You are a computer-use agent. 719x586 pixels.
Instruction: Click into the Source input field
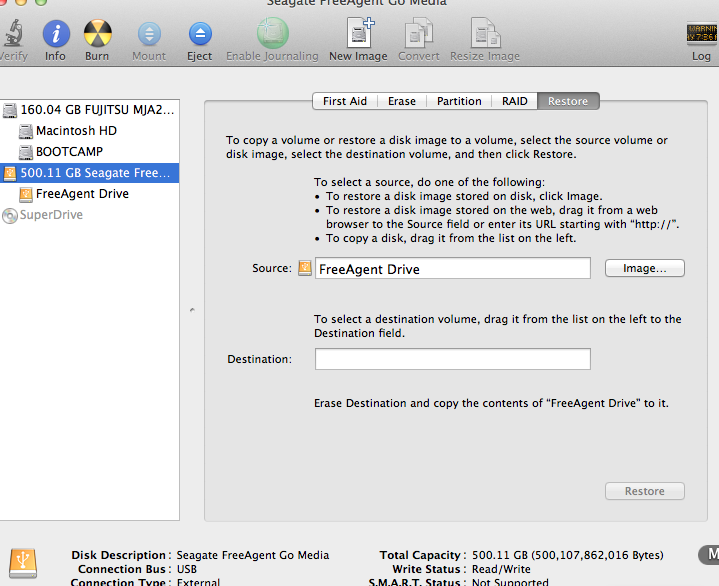(453, 268)
